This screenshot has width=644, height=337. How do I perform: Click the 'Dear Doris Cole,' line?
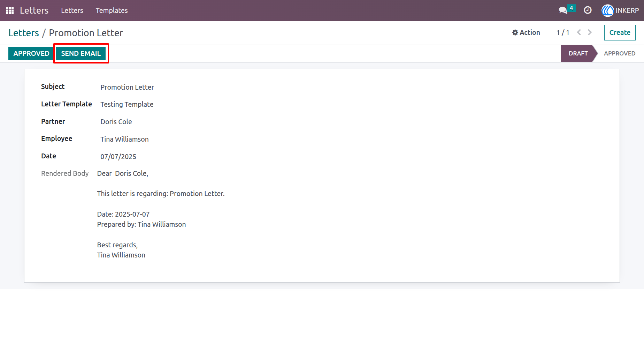[x=123, y=173]
